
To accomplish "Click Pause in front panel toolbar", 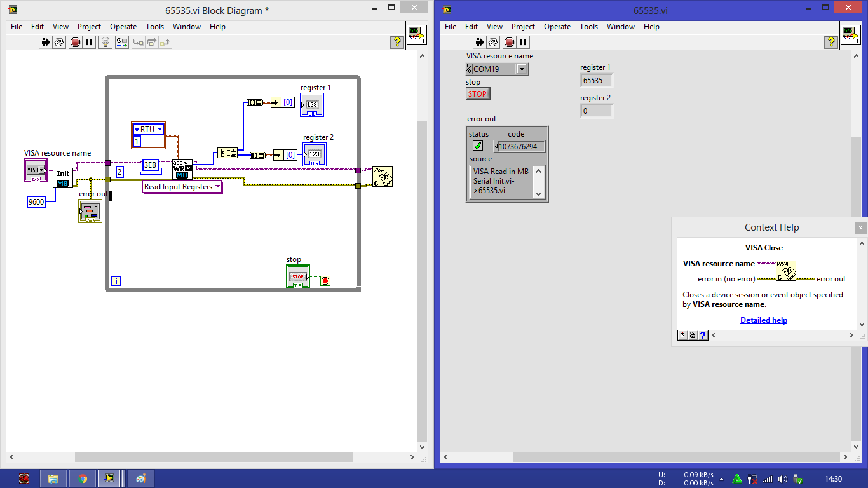I will pos(523,43).
